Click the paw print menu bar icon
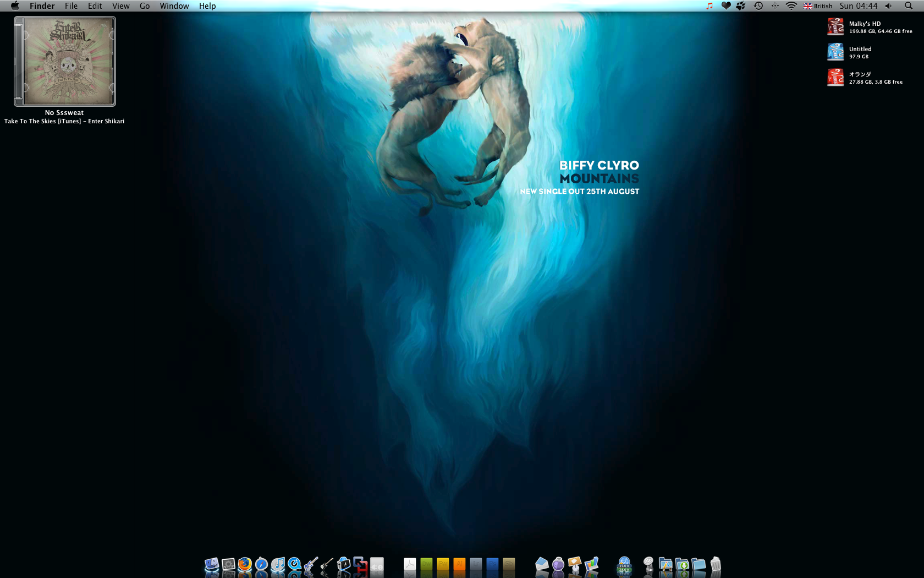Image resolution: width=924 pixels, height=578 pixels. [x=741, y=6]
